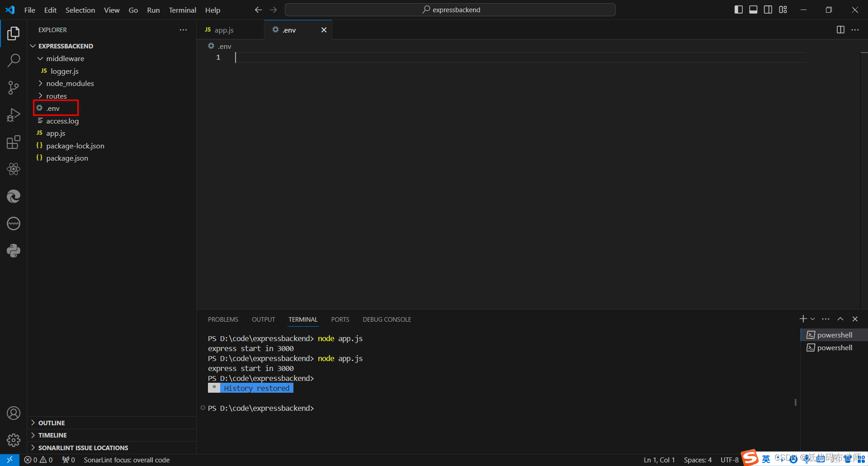The image size is (868, 466).
Task: Close the terminal panel
Action: tap(855, 319)
